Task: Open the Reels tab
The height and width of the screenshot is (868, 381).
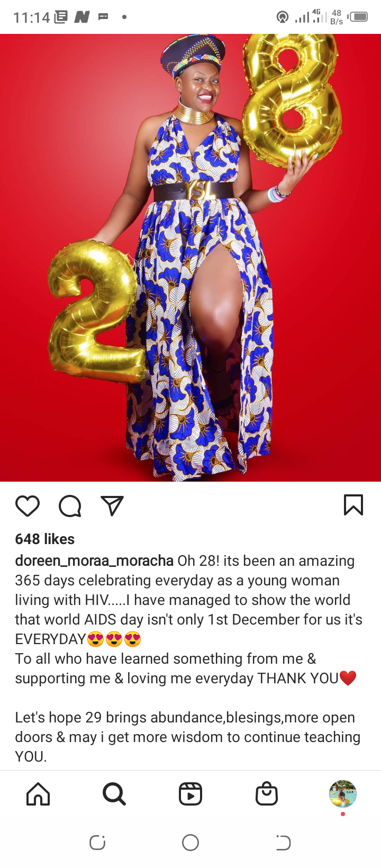Action: (x=190, y=794)
